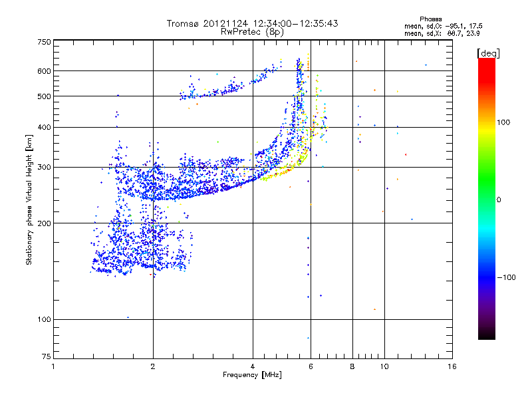This screenshot has width=532, height=399.
Task: Click the y-axis tick label '75'
Action: pos(47,356)
